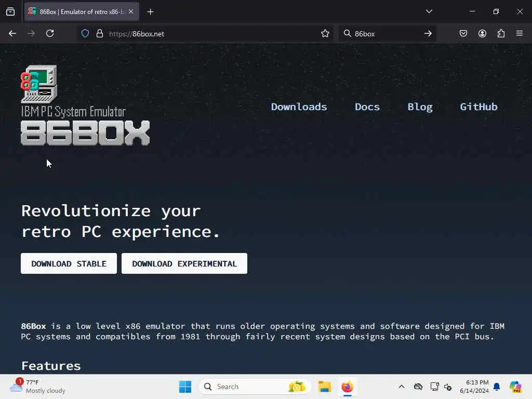Open a new tab
532x399 pixels.
tap(150, 12)
